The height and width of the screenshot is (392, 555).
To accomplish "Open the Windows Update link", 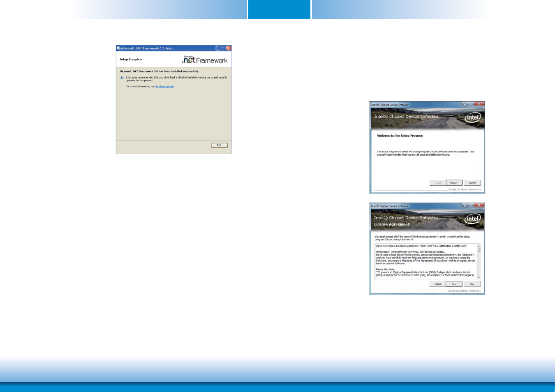I will 164,86.
